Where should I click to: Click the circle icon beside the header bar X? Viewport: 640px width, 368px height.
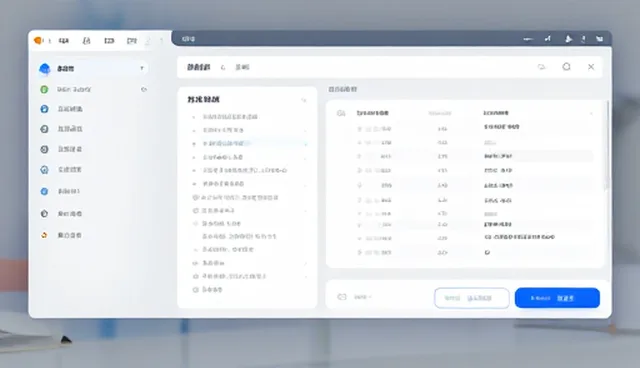point(567,67)
